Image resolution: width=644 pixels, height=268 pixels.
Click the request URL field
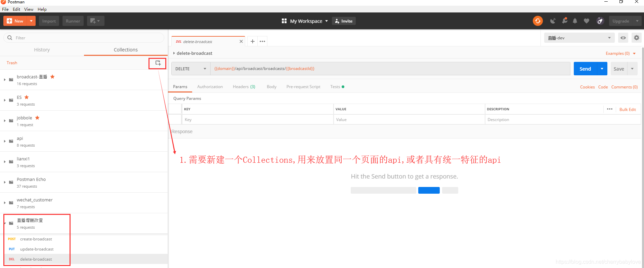[x=390, y=69]
